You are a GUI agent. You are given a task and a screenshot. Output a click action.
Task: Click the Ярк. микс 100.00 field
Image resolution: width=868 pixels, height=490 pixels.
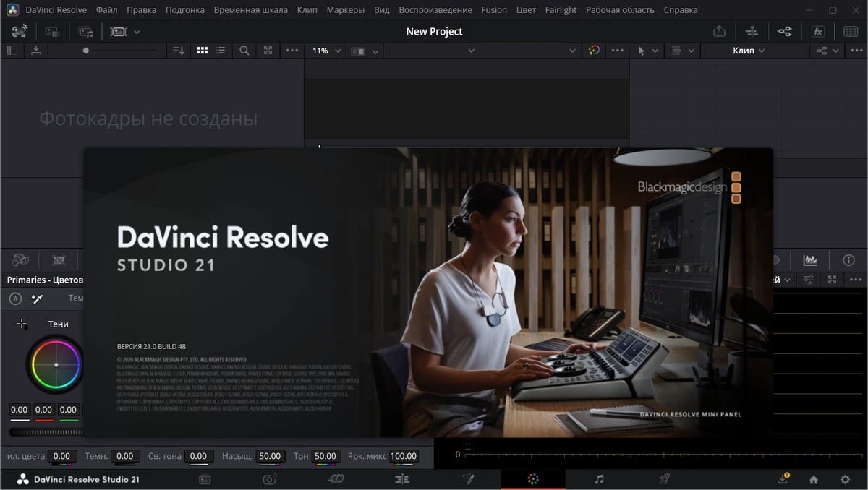(x=404, y=457)
